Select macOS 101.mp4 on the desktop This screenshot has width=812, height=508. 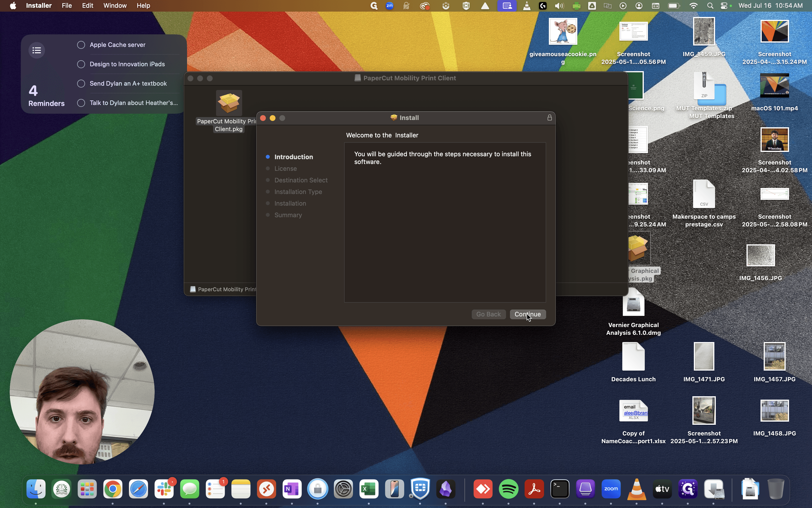pos(775,86)
